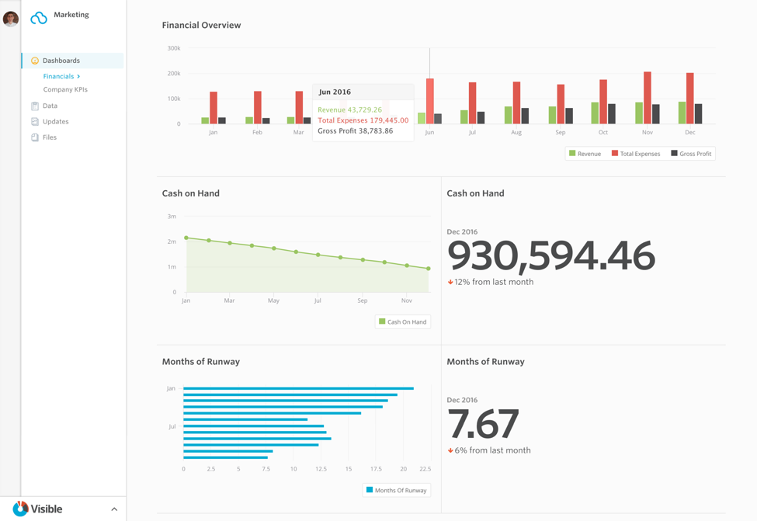Click the user avatar photo
The image size is (757, 521).
11,19
